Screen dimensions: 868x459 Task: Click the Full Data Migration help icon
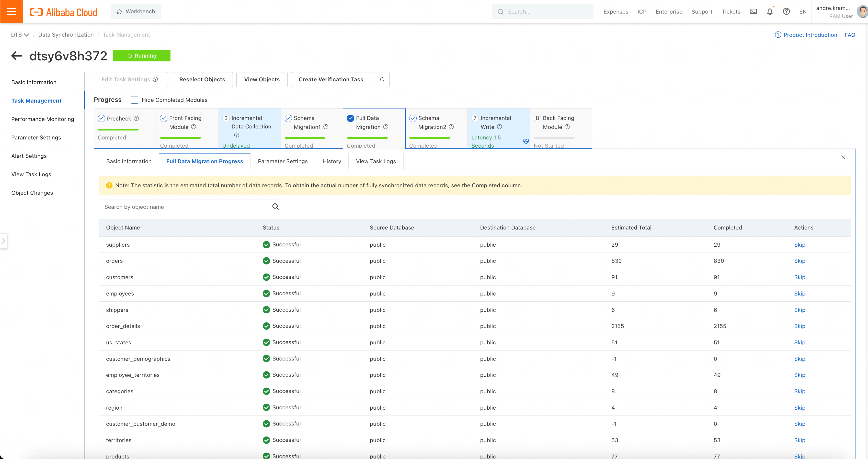tap(386, 127)
